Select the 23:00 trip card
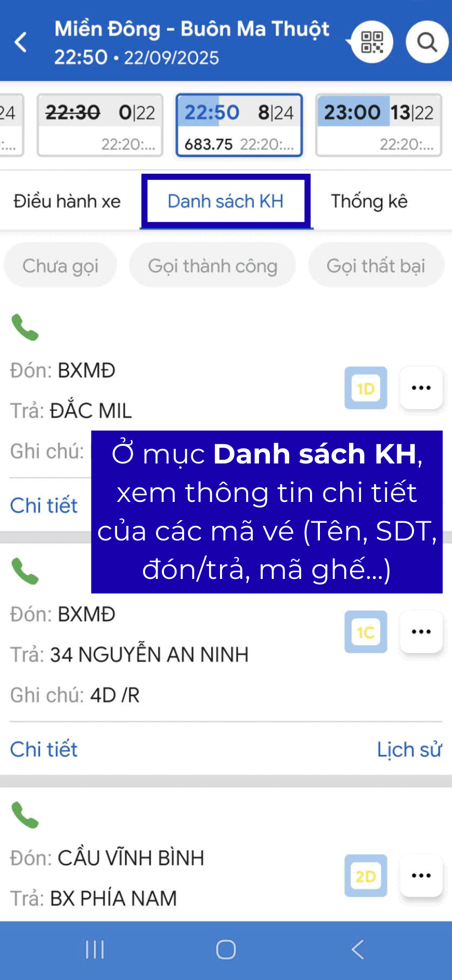 pyautogui.click(x=379, y=125)
